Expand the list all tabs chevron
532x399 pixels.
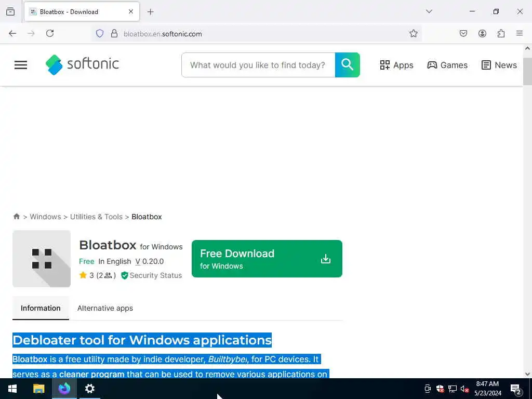coord(429,11)
